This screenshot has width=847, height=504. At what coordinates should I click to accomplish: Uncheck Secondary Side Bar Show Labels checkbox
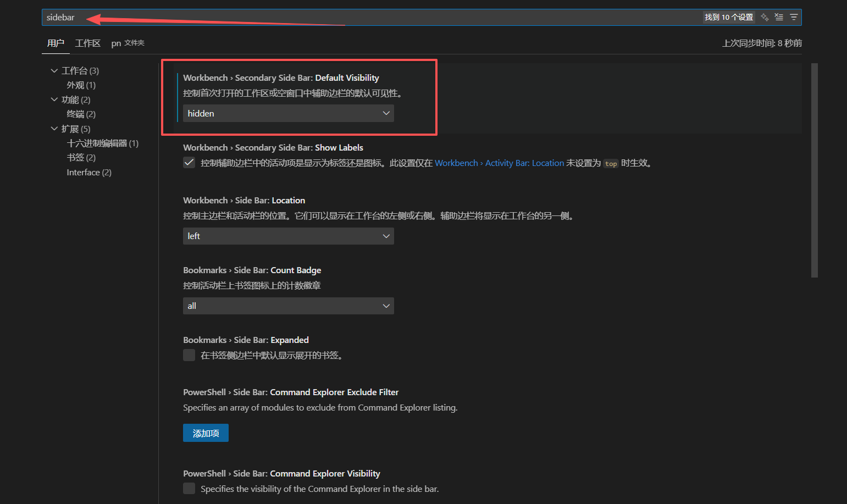pos(189,163)
